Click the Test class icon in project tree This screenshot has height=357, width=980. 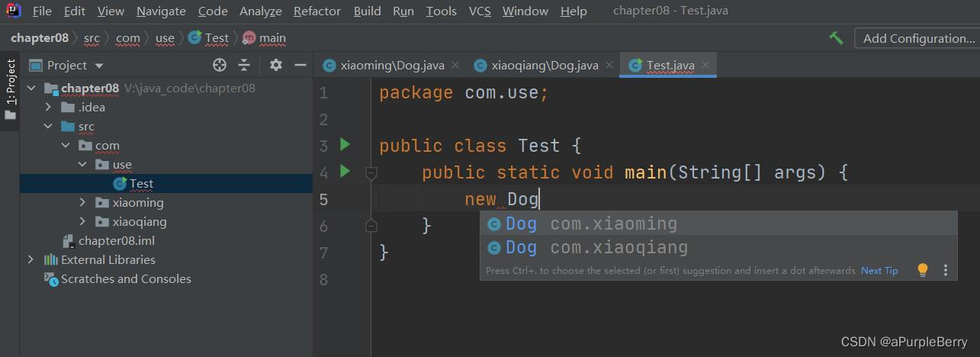(120, 184)
